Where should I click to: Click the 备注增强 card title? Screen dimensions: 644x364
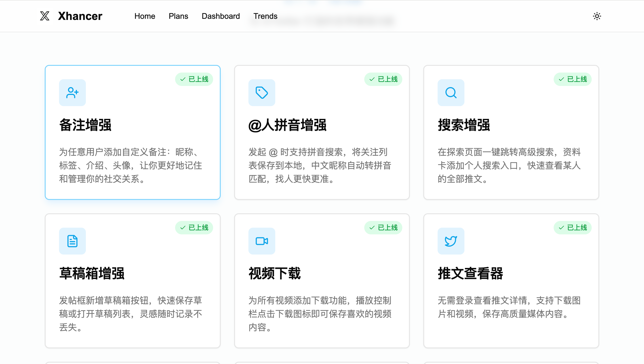(85, 125)
